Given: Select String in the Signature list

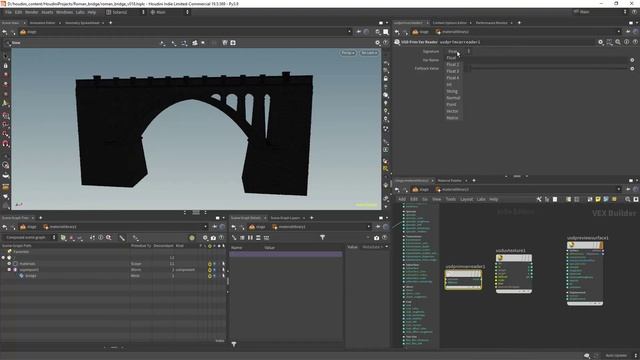Looking at the screenshot, I should [452, 91].
